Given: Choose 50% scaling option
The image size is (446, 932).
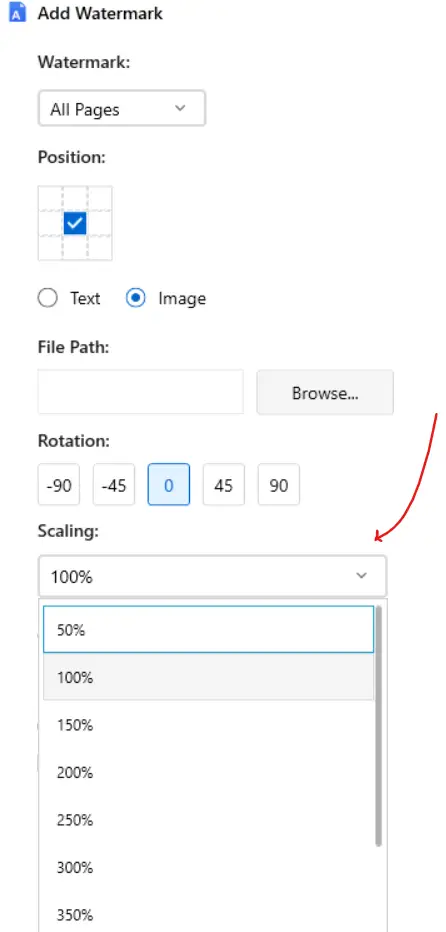Looking at the screenshot, I should 209,629.
